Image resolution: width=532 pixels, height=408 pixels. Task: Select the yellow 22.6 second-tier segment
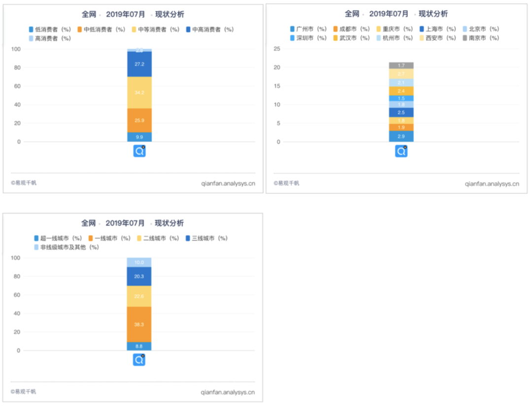coord(139,296)
